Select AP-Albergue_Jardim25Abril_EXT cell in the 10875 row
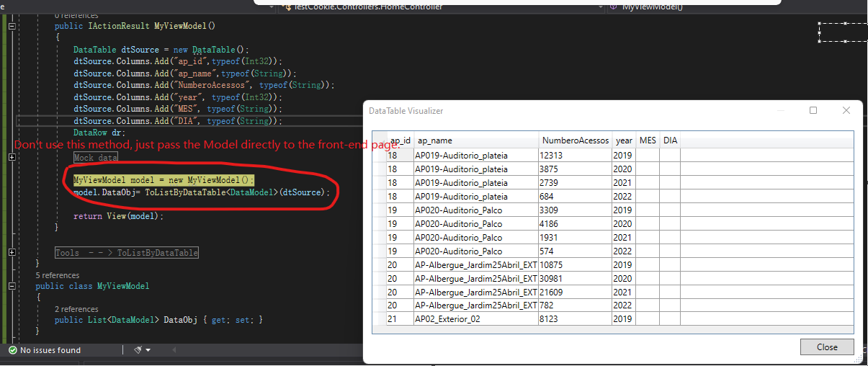Image resolution: width=868 pixels, height=366 pixels. click(476, 264)
